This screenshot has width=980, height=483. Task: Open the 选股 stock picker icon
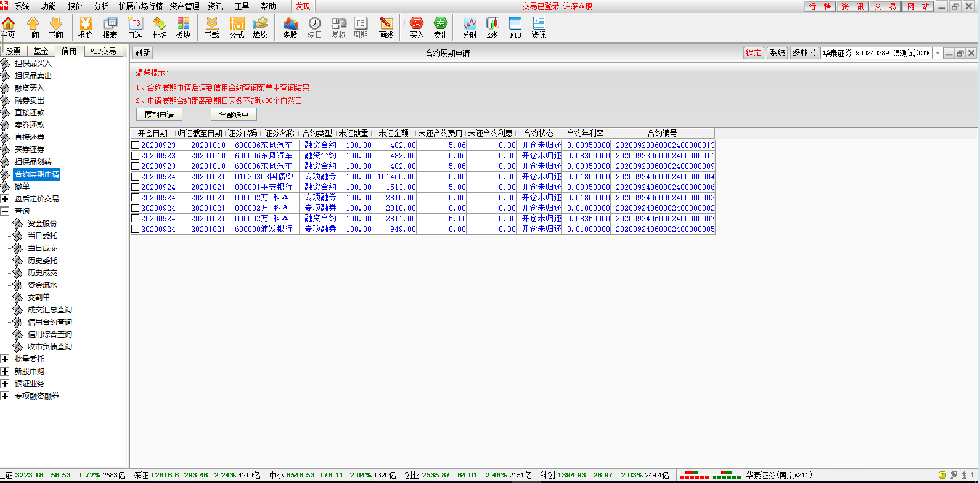click(261, 28)
